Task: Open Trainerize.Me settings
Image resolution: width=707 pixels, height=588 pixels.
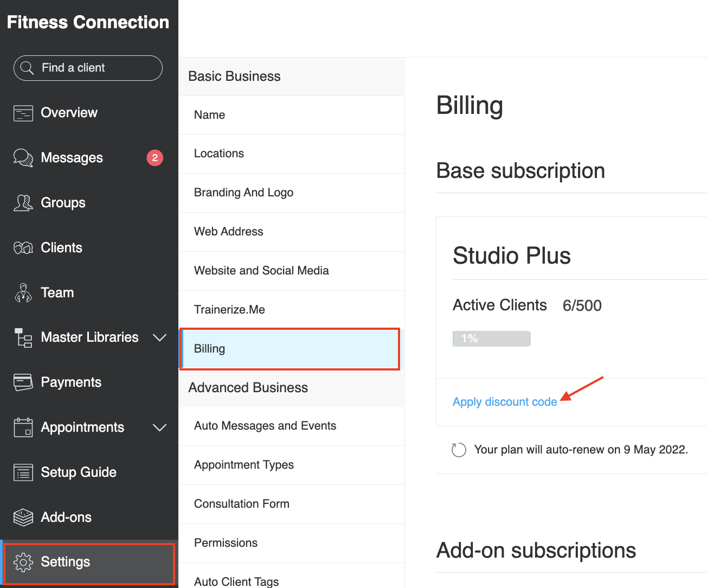Action: (292, 310)
